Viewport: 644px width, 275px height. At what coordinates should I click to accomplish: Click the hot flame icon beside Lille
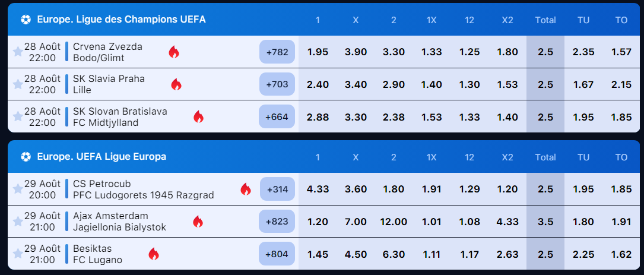pyautogui.click(x=176, y=84)
